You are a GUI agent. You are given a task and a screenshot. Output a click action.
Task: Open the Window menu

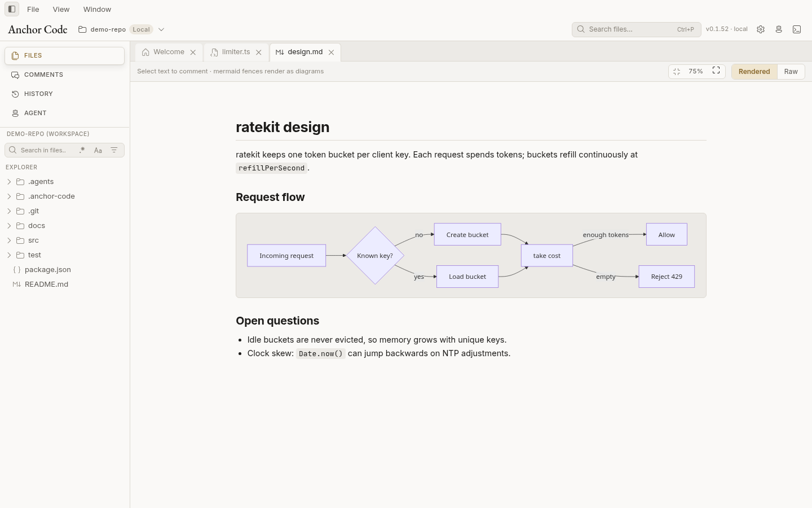pos(97,9)
